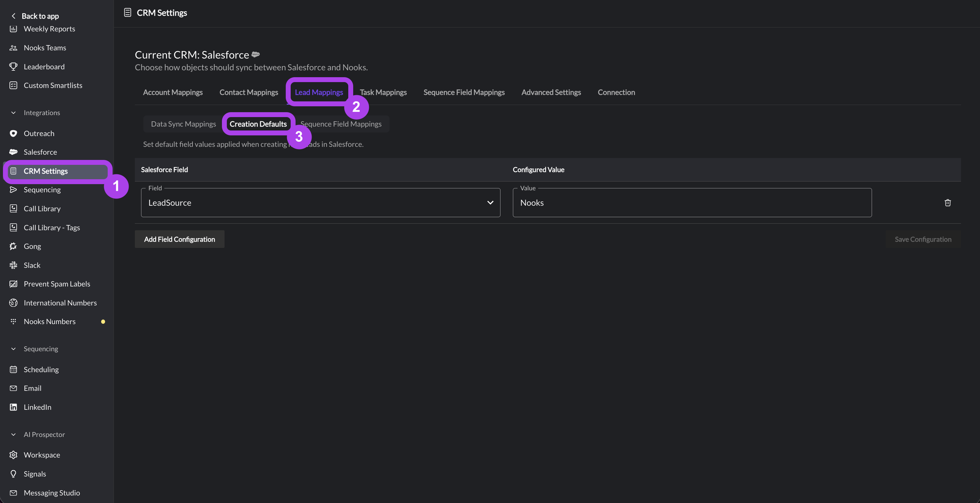Open International Numbers page
Screen dimensions: 980x503
(x=60, y=303)
